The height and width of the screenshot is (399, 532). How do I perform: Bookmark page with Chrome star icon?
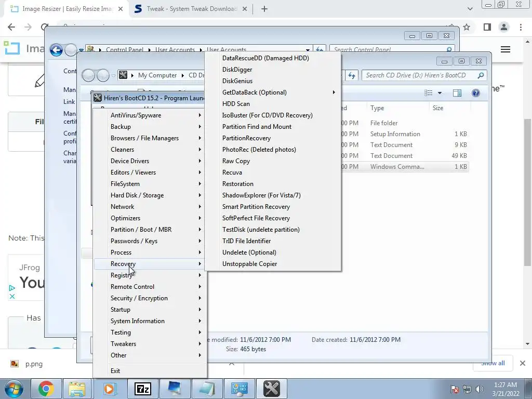(x=467, y=27)
